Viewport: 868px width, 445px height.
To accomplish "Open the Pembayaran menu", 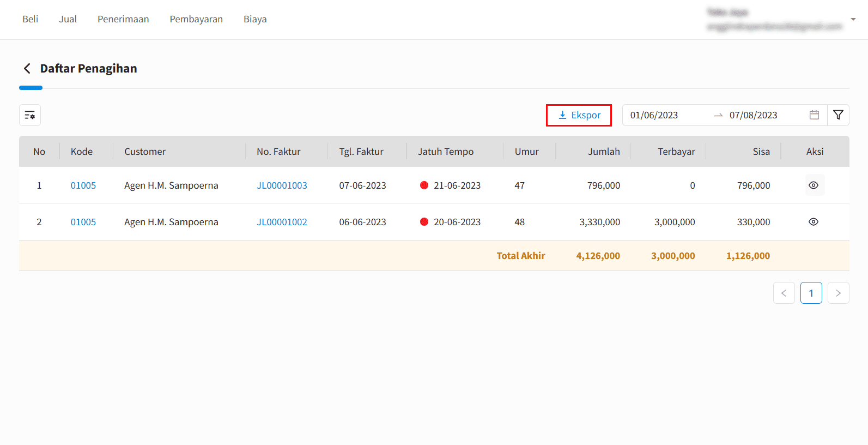I will coord(196,19).
